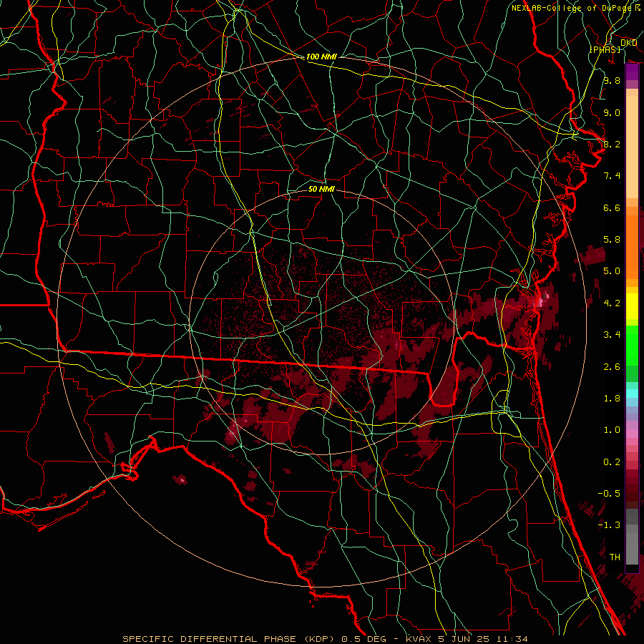Click the '[PHAS]' label above color bar
The image size is (644, 644).
[x=605, y=49]
